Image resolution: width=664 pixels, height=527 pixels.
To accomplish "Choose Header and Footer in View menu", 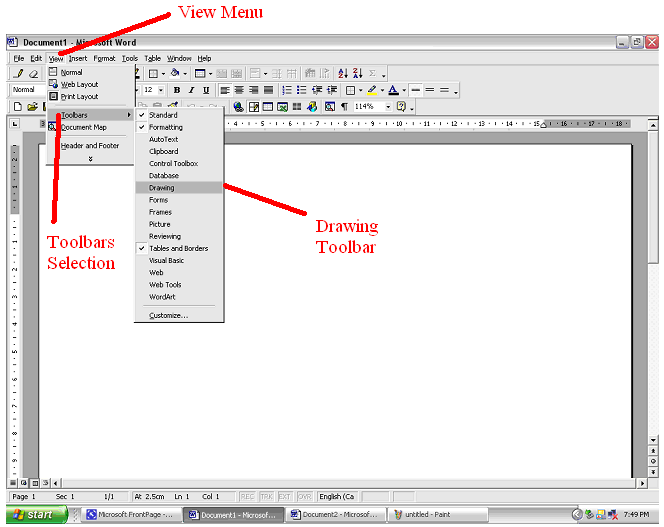I will [x=90, y=146].
